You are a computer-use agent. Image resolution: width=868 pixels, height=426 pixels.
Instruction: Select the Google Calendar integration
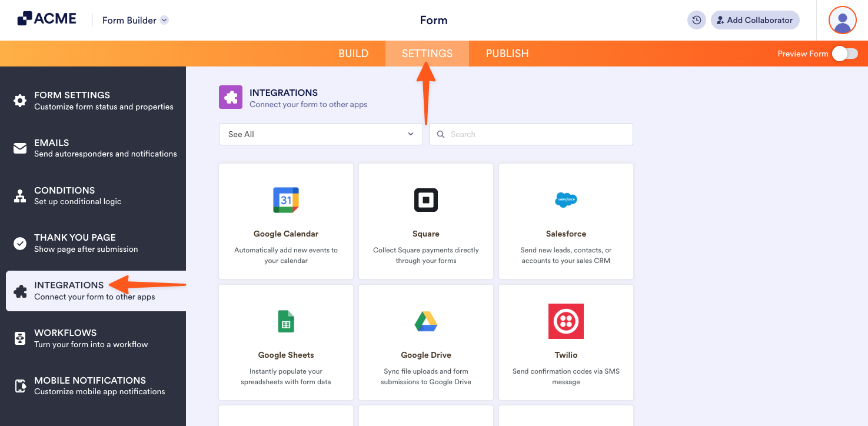[x=285, y=221]
